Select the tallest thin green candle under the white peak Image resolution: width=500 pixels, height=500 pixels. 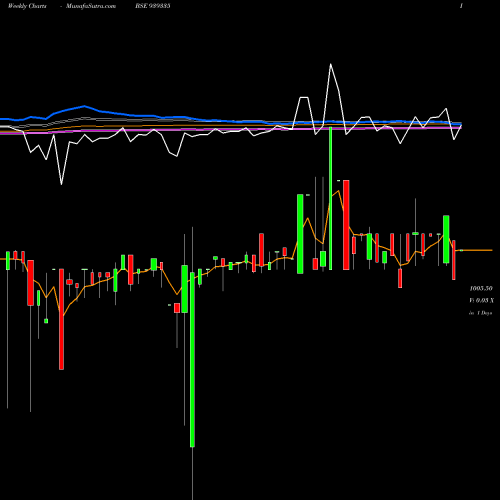331,198
